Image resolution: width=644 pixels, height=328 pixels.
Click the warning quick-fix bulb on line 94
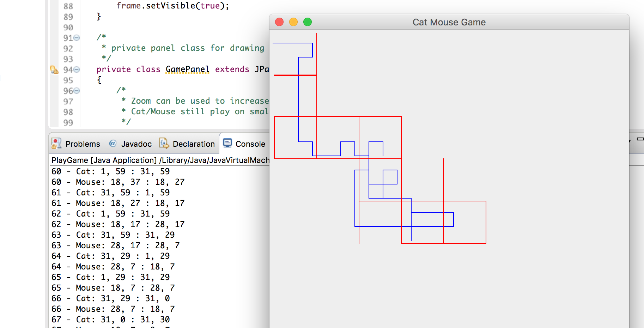pos(54,69)
